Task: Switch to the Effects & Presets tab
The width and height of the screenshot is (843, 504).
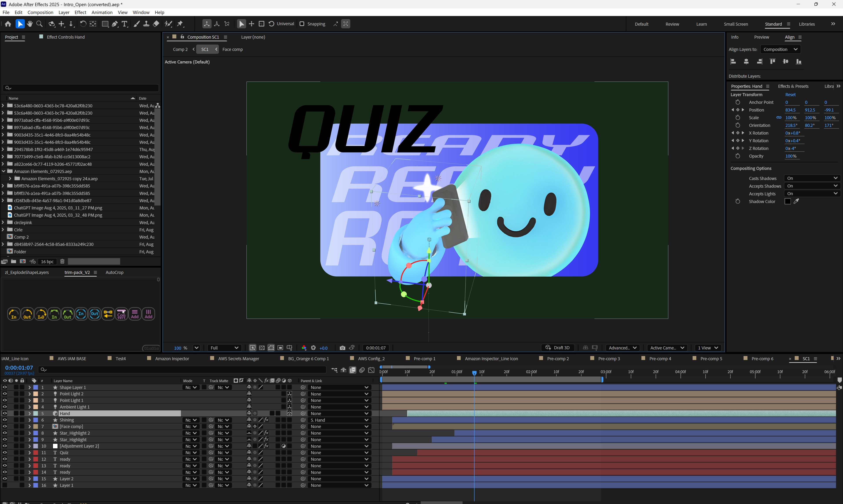Action: [x=793, y=86]
